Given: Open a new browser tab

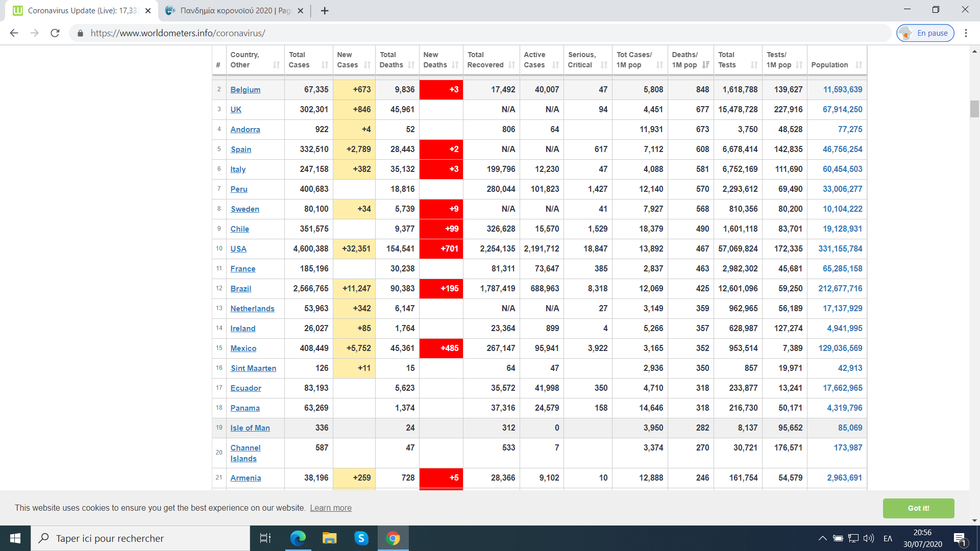Looking at the screenshot, I should (325, 11).
